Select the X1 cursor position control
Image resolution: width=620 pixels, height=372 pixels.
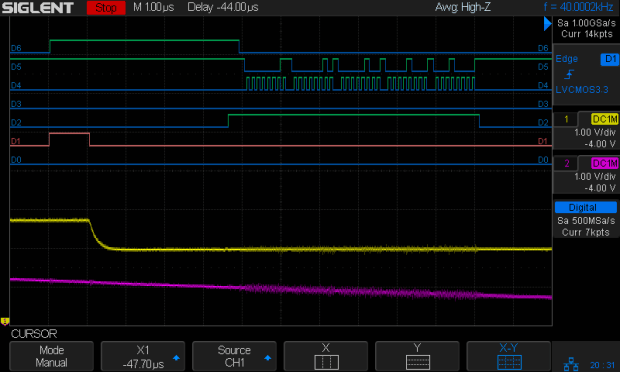143,356
